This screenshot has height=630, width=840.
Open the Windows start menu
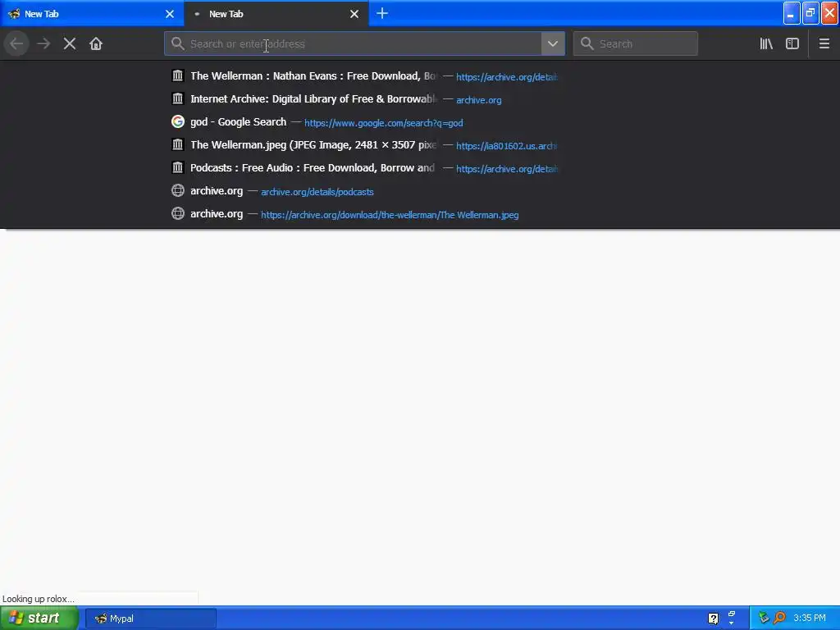pyautogui.click(x=39, y=619)
